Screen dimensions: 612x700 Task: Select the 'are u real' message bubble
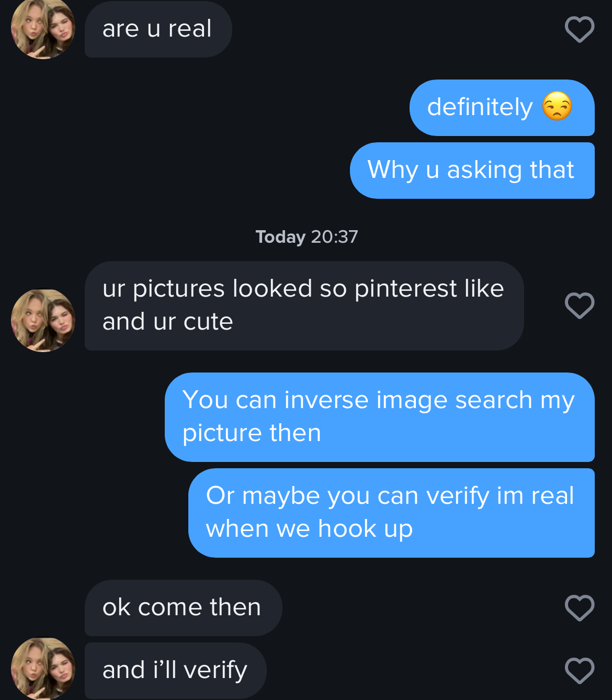pos(158,29)
